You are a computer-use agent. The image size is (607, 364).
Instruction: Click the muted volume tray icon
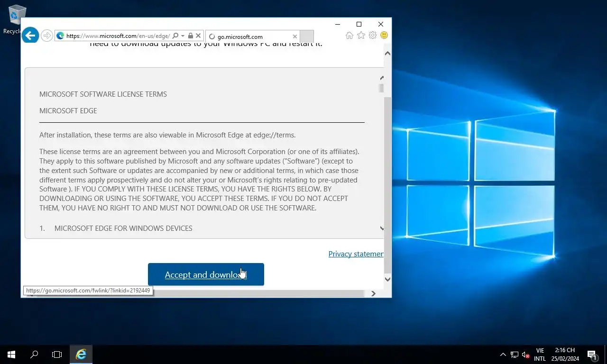point(525,355)
